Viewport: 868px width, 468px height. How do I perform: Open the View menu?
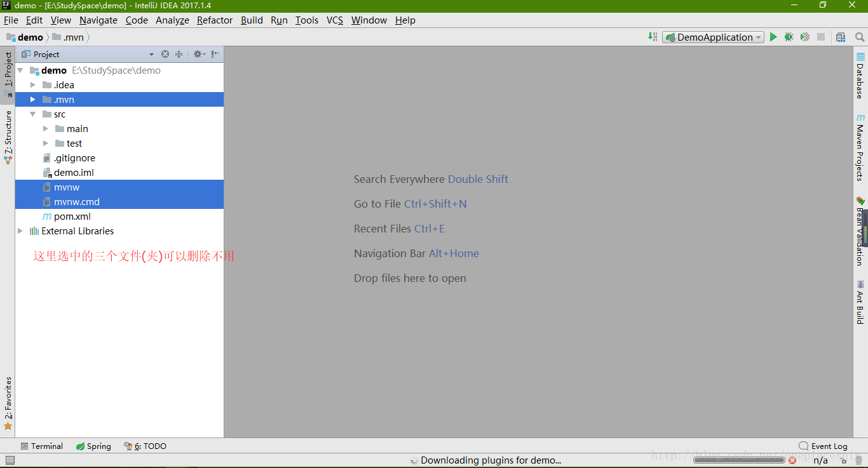pos(61,20)
